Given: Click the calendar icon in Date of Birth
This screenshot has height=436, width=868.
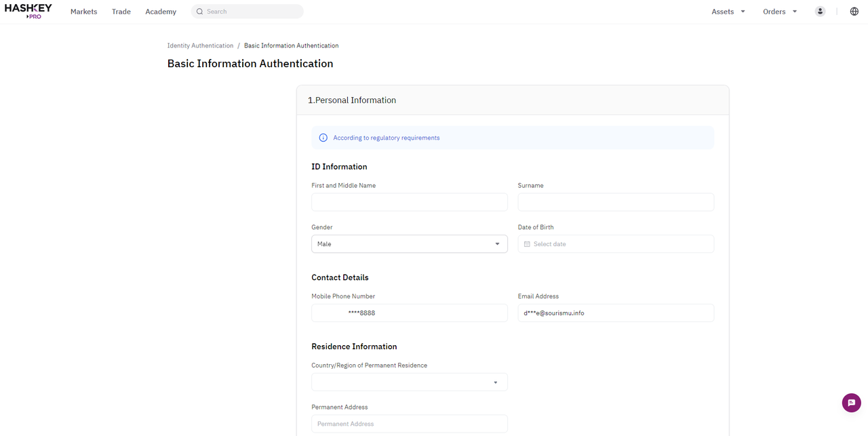Looking at the screenshot, I should 527,243.
